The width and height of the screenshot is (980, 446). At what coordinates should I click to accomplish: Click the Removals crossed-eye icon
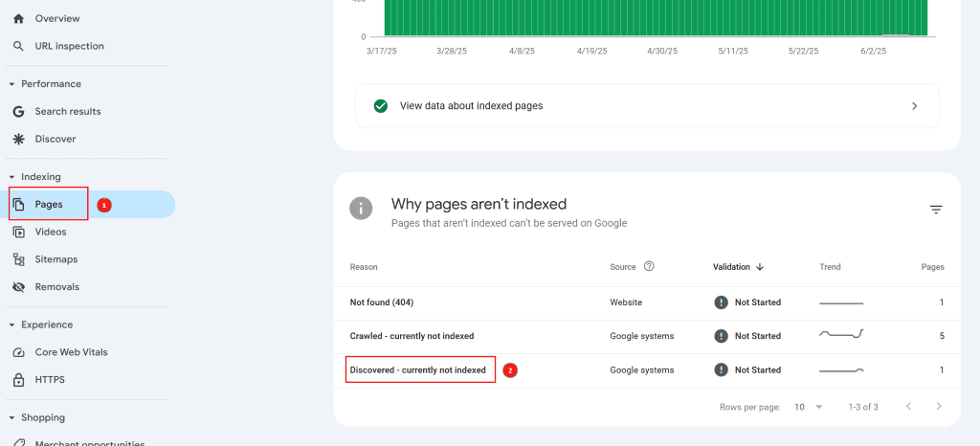19,287
